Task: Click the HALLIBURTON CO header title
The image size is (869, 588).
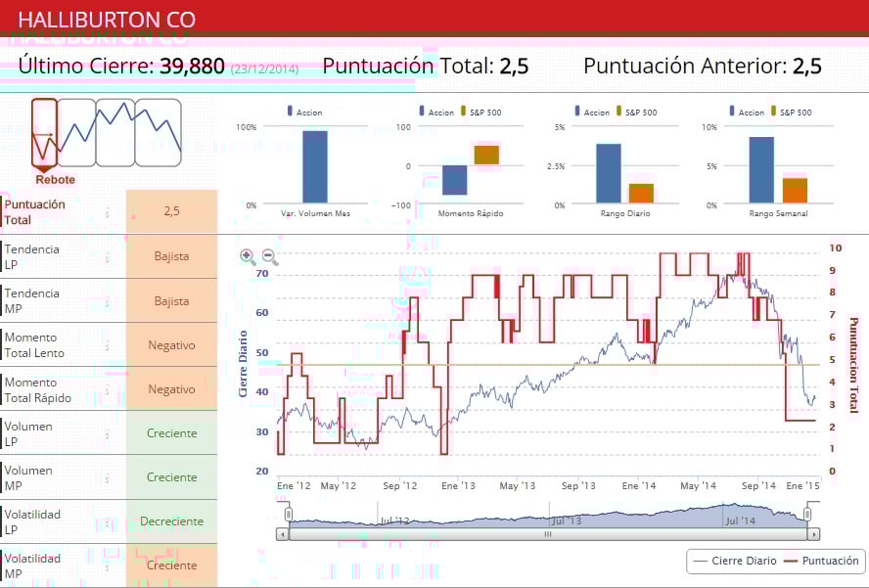Action: coord(107,20)
